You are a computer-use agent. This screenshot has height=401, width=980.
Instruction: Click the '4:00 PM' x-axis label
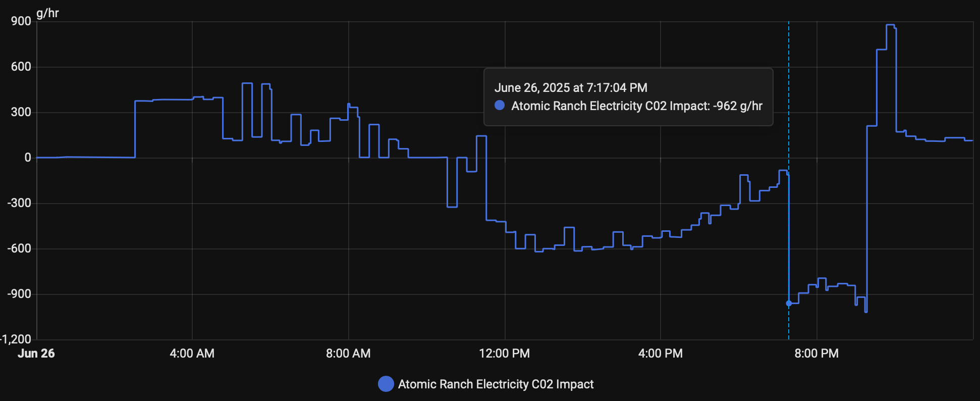coord(661,354)
